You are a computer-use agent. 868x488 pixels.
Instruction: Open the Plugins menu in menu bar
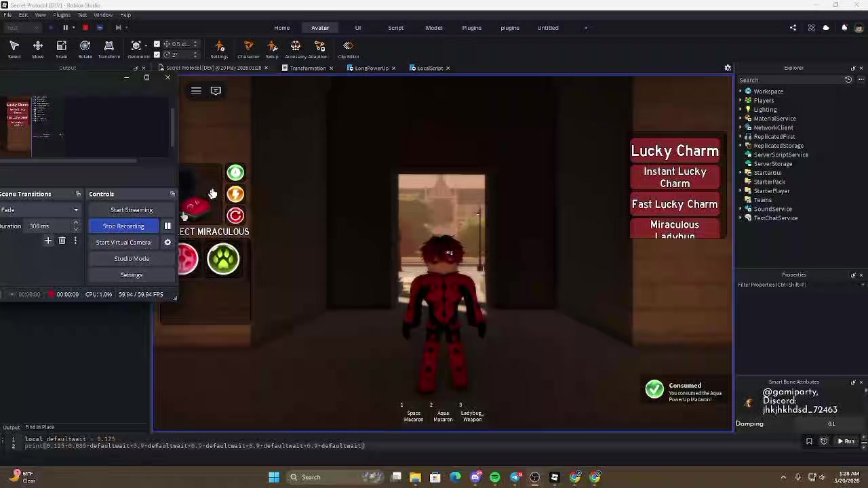click(x=61, y=15)
